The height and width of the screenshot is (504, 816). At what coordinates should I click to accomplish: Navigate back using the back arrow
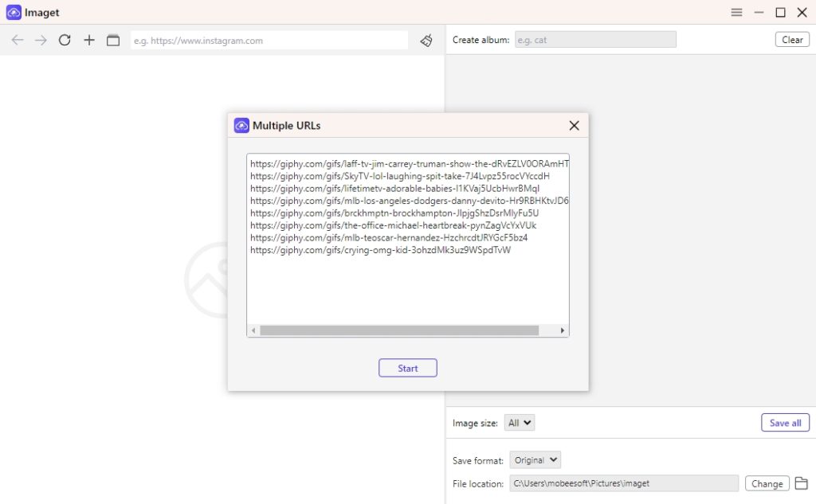(x=18, y=40)
